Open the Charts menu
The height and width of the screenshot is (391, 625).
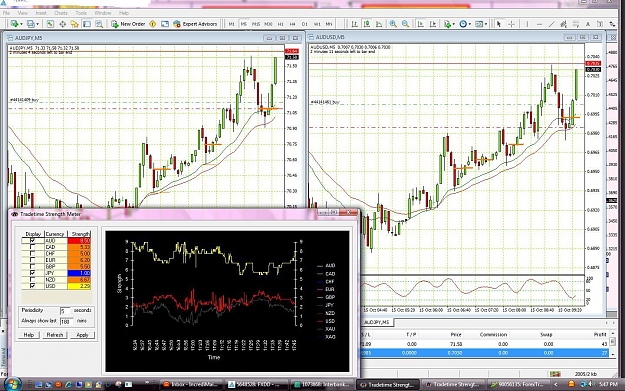(x=61, y=13)
